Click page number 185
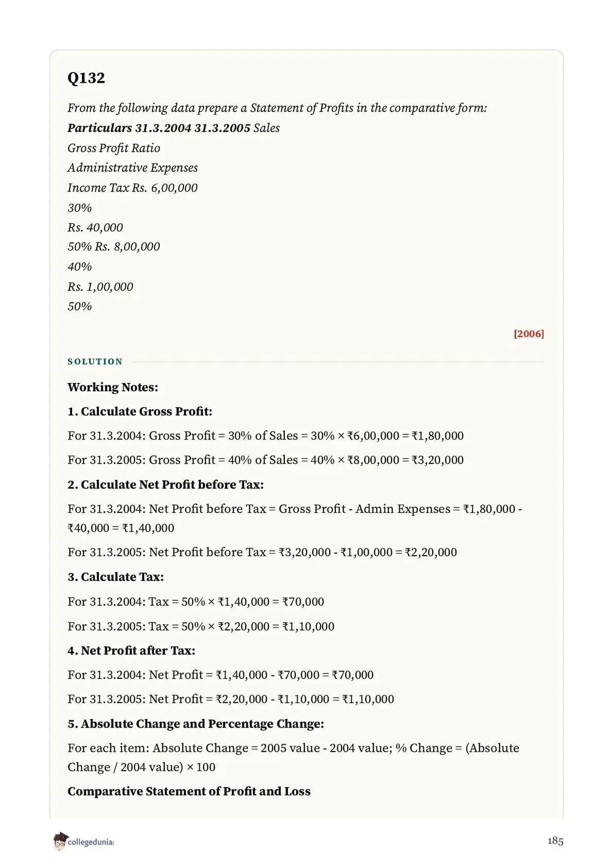Viewport: 613px width, 868px height. pyautogui.click(x=555, y=841)
